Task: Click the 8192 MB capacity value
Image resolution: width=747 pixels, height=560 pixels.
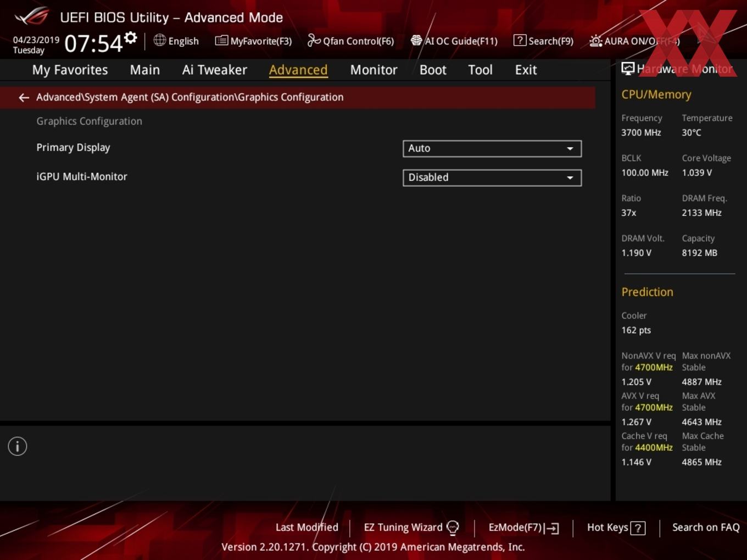Action: (x=699, y=253)
